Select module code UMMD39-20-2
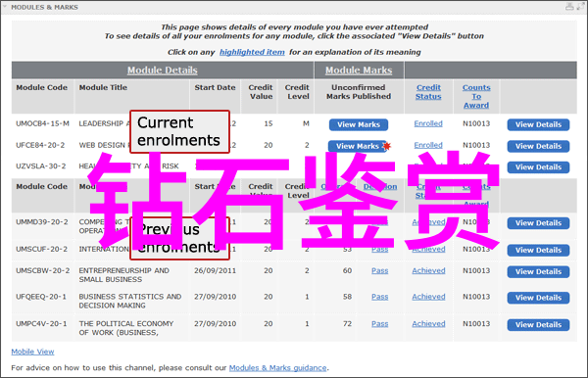Image resolution: width=588 pixels, height=378 pixels. [42, 221]
